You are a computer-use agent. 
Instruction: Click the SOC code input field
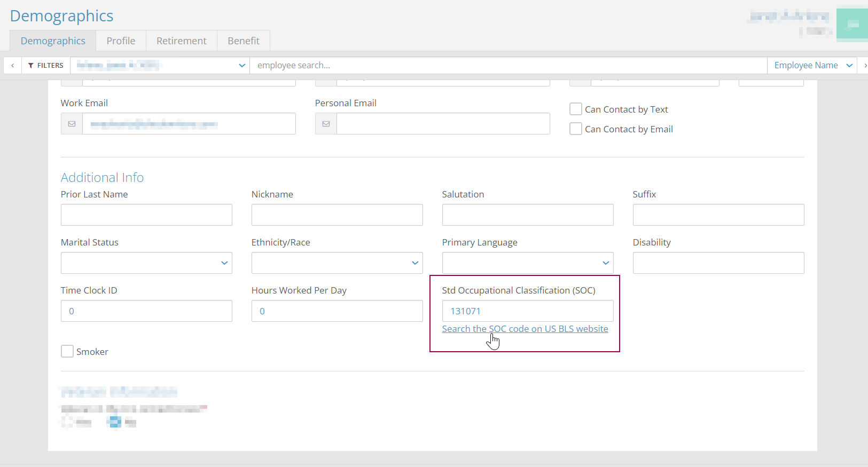pos(528,311)
